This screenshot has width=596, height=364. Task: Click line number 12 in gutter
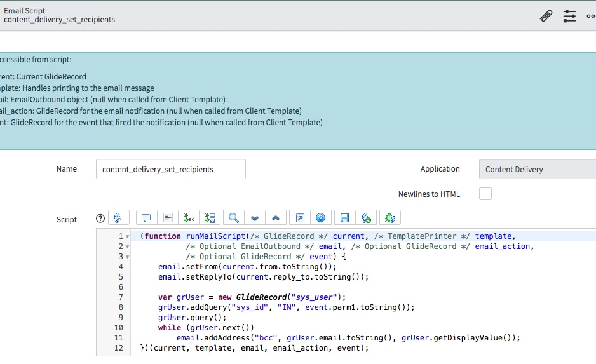(x=119, y=348)
